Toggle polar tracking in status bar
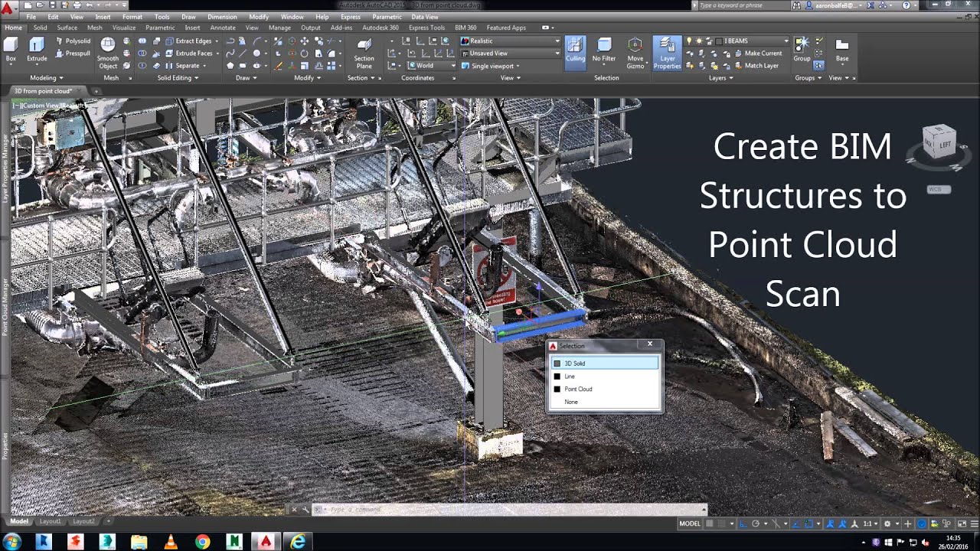Viewport: 980px width, 551px height. 756,523
